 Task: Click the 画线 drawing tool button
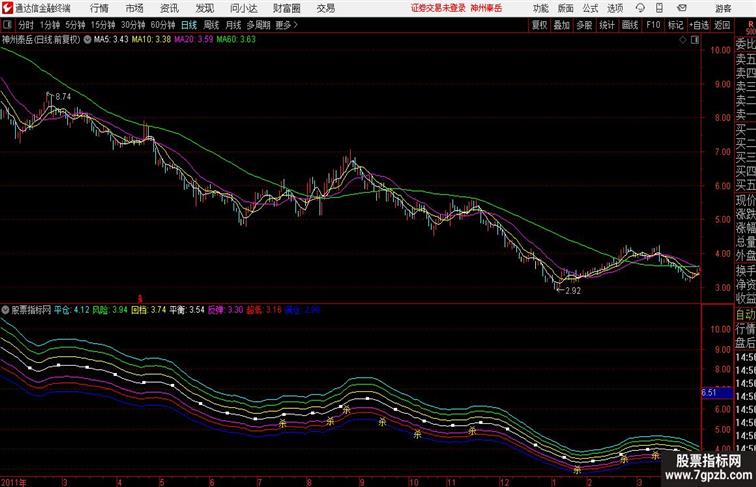click(630, 25)
